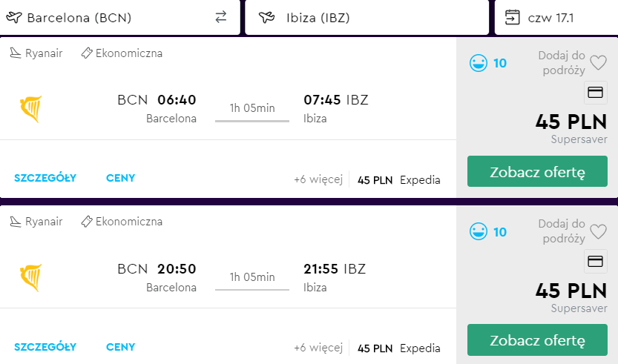Screen dimensions: 618x364
Task: Swap origin and destination arrows icon
Action: point(220,18)
